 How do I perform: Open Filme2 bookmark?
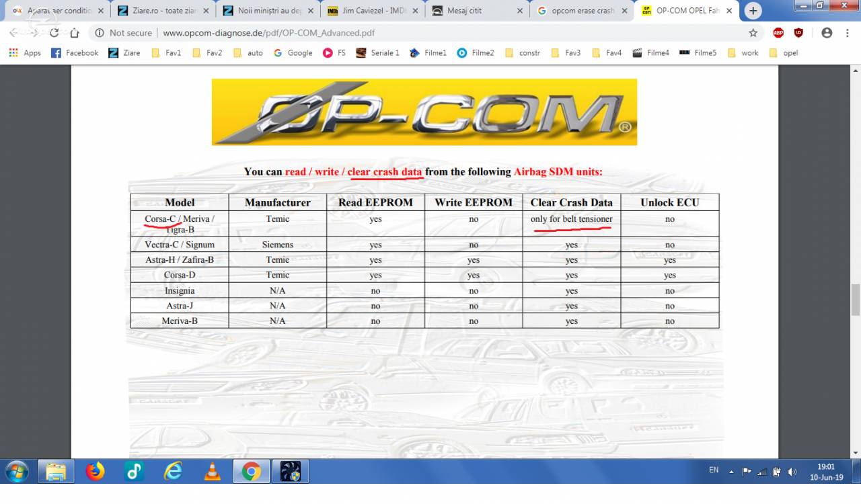[x=476, y=53]
